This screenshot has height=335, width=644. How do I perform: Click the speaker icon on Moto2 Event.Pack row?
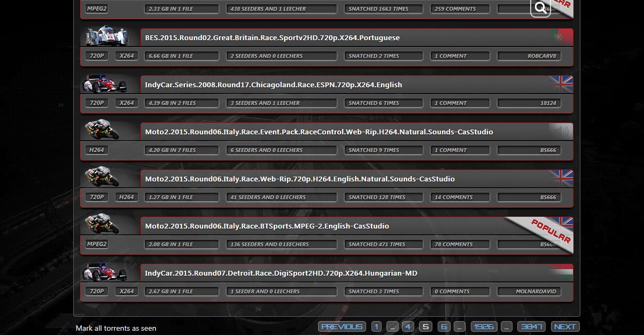(x=561, y=131)
